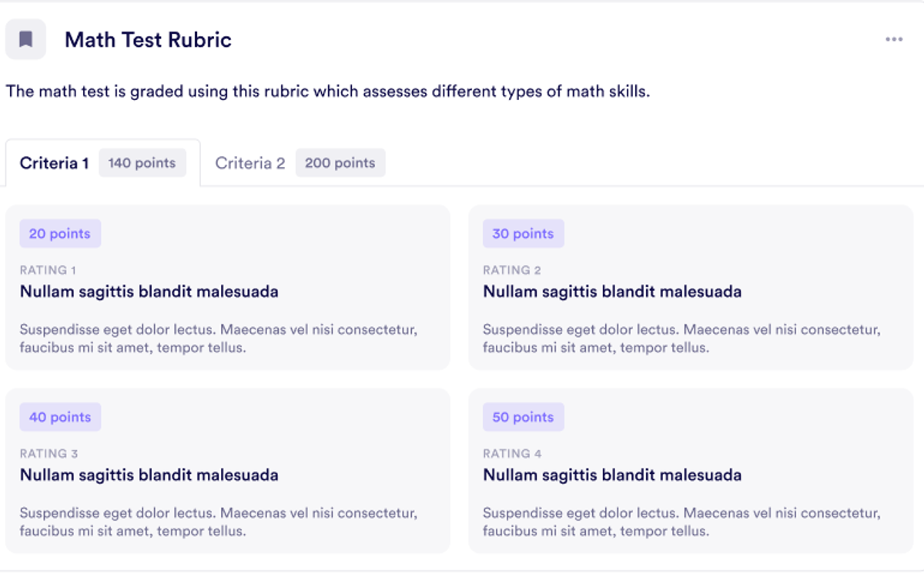Select the 20 points tag
The width and height of the screenshot is (924, 584).
point(60,234)
